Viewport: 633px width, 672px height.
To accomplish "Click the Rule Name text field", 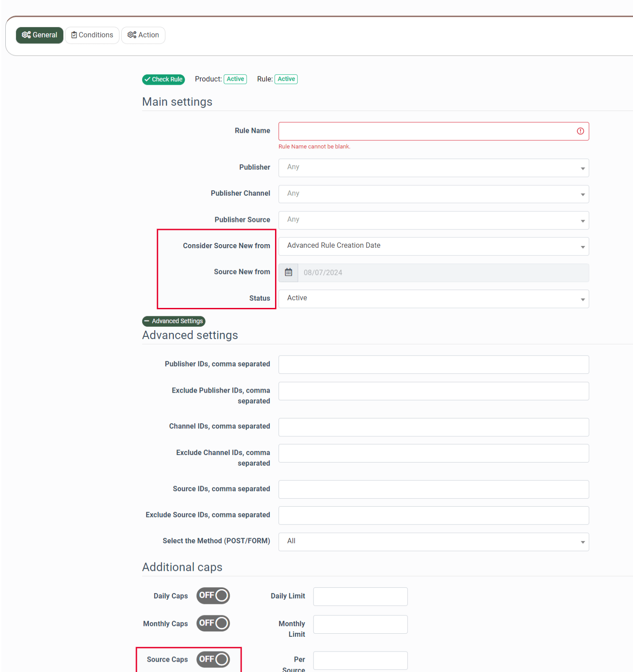I will coord(434,131).
